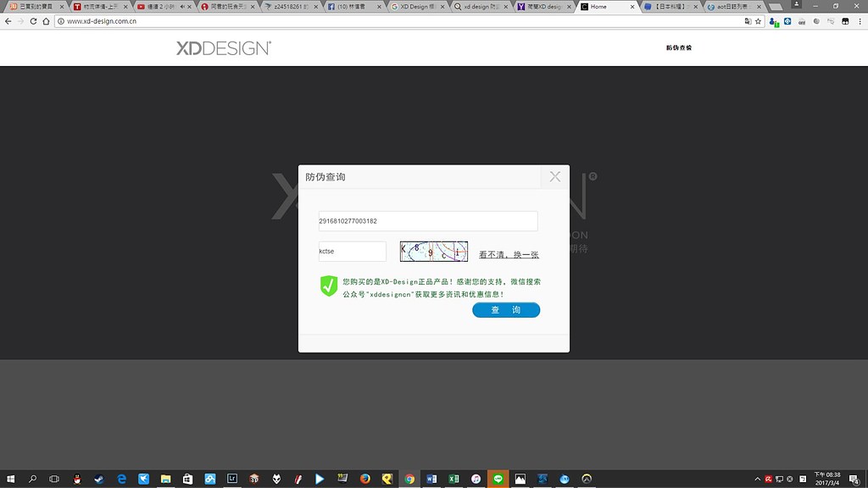Open the Action Center notifications icon

[854, 480]
